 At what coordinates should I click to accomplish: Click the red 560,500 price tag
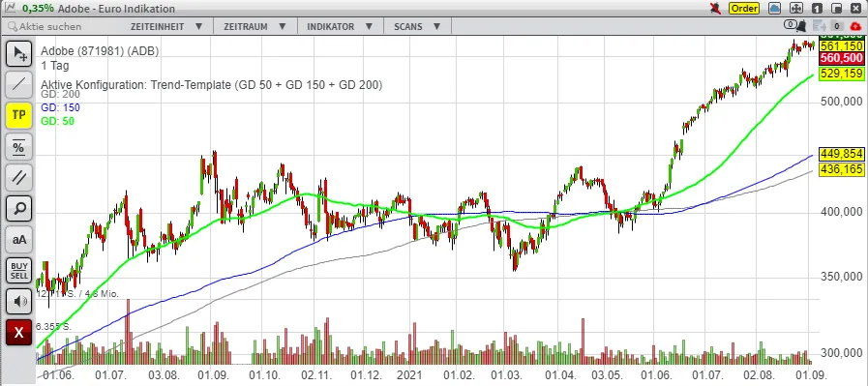(842, 58)
